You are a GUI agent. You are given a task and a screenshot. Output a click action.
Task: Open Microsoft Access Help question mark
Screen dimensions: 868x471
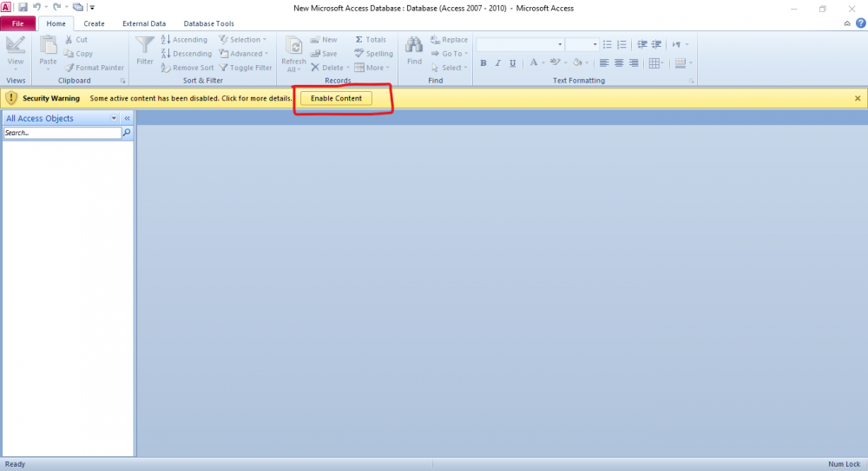pos(861,23)
